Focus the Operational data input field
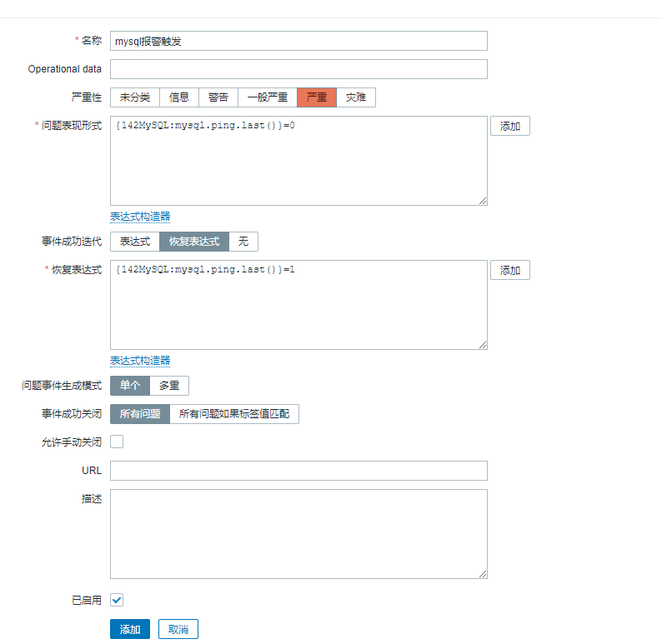662x644 pixels. coord(299,69)
